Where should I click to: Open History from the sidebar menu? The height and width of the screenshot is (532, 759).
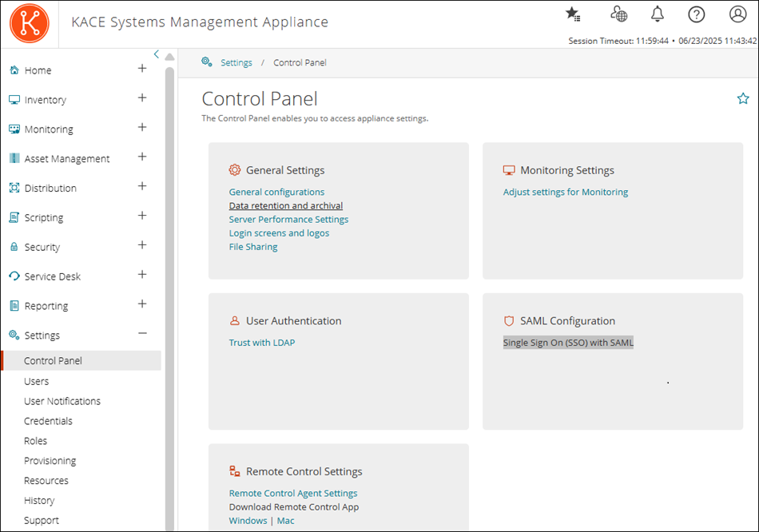pos(39,500)
